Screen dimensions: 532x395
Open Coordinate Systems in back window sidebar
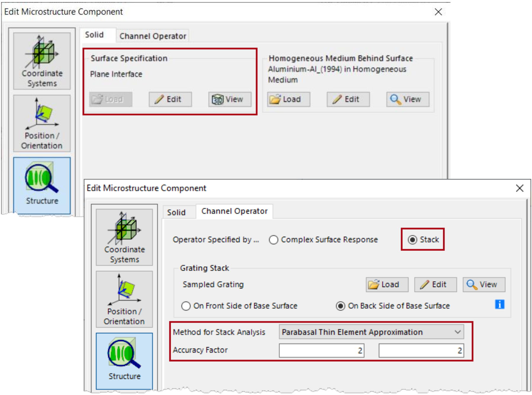click(x=42, y=61)
